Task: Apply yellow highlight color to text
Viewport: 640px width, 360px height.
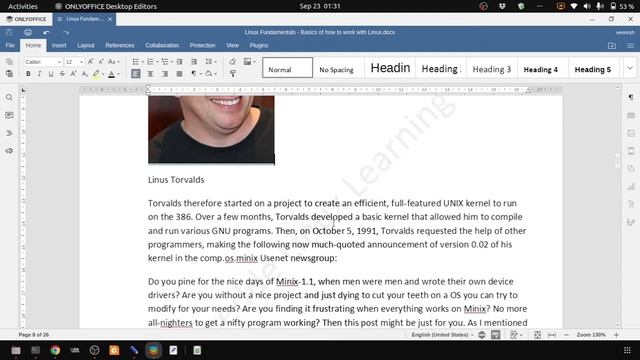Action: coord(96,74)
